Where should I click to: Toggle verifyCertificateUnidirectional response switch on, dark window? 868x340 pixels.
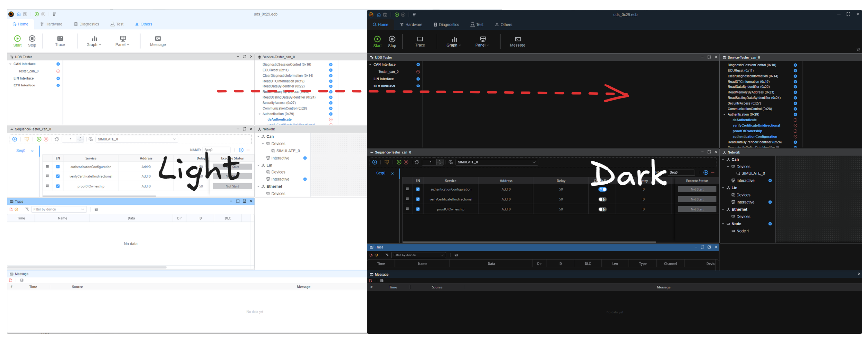(602, 199)
